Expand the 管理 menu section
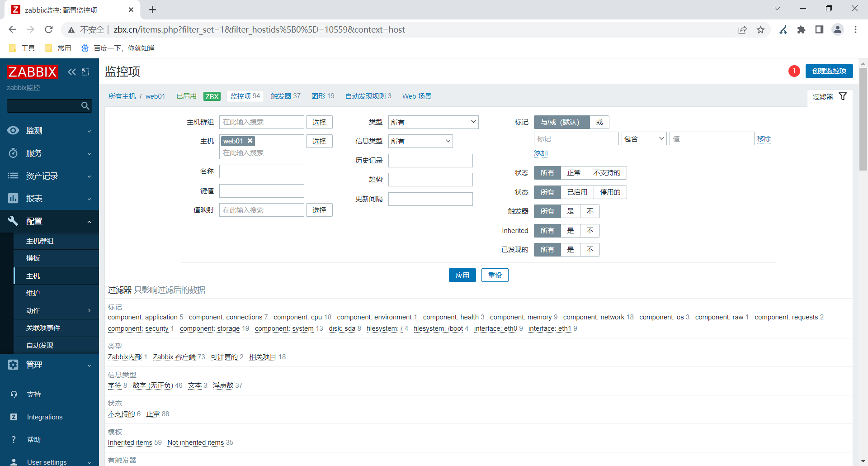868x466 pixels. click(x=89, y=366)
